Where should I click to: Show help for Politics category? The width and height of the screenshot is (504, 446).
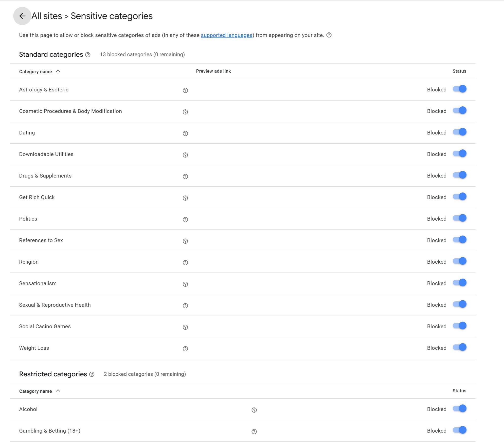click(x=185, y=220)
